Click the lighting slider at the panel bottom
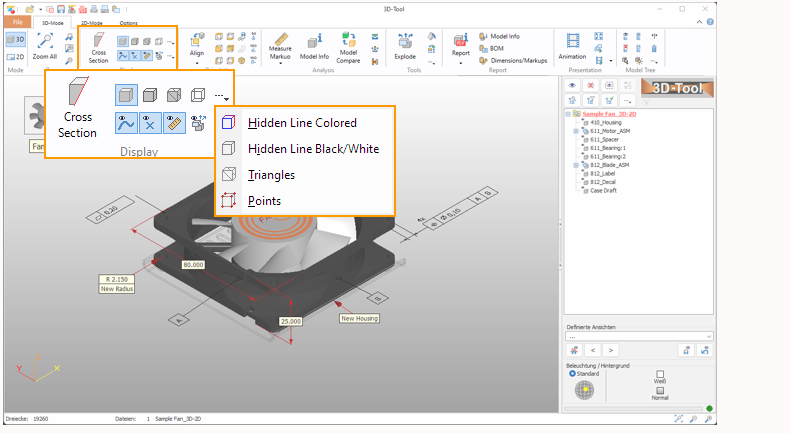 tap(632, 408)
